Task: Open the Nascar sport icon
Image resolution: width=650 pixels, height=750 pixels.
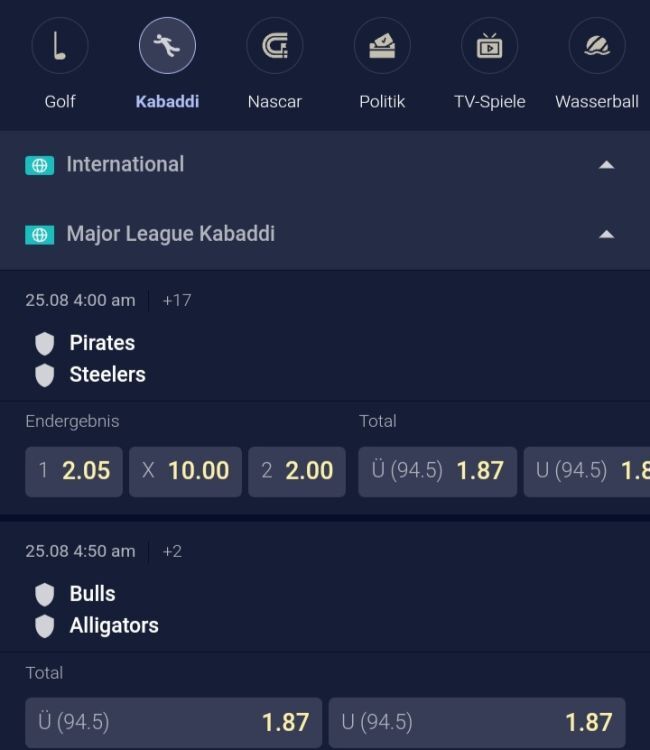Action: (x=274, y=46)
